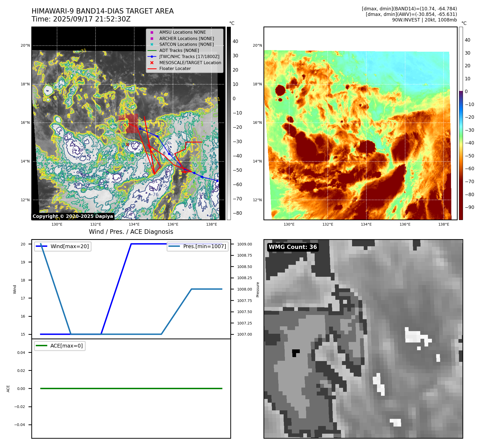
Task: Click the magenta AMSU square marker in legend
Action: click(152, 32)
